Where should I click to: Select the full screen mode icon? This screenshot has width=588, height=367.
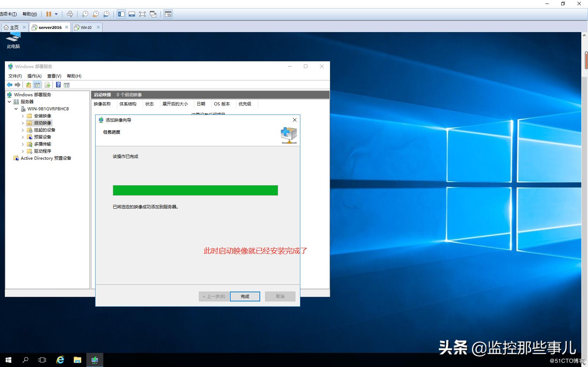[x=142, y=14]
